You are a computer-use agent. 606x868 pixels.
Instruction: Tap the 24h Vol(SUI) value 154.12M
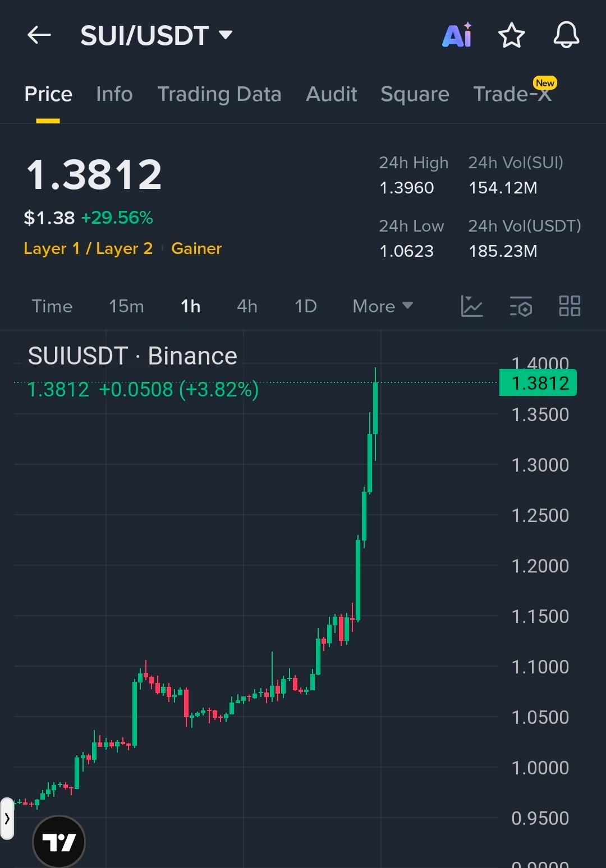coord(503,188)
